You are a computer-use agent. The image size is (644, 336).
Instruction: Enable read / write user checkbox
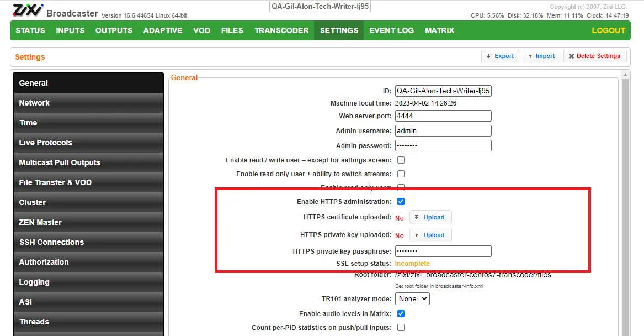pyautogui.click(x=401, y=160)
